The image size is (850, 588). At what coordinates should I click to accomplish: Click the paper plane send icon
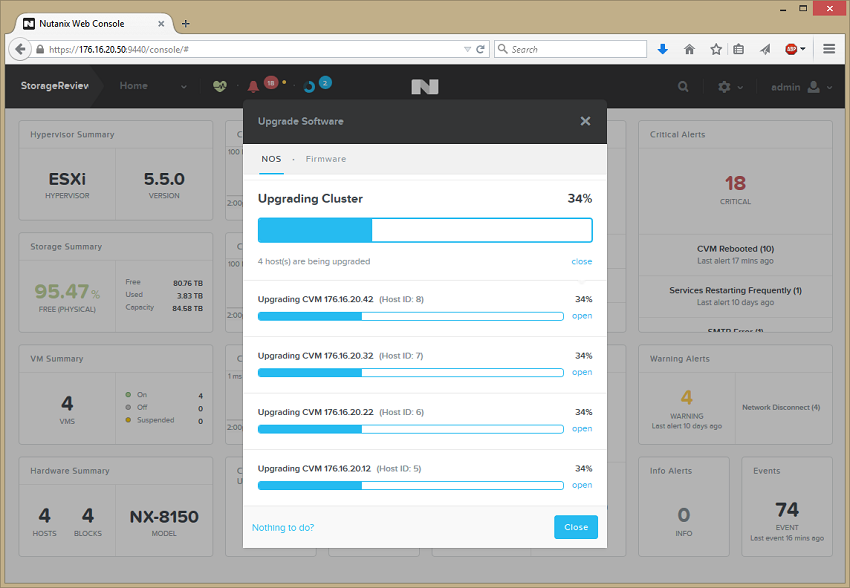click(x=765, y=49)
